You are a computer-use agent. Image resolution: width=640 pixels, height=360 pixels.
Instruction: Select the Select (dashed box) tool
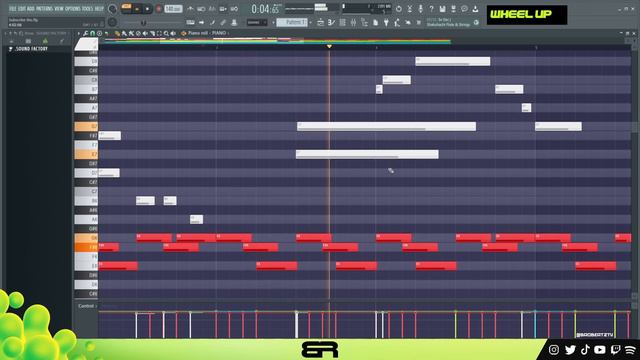(x=159, y=33)
